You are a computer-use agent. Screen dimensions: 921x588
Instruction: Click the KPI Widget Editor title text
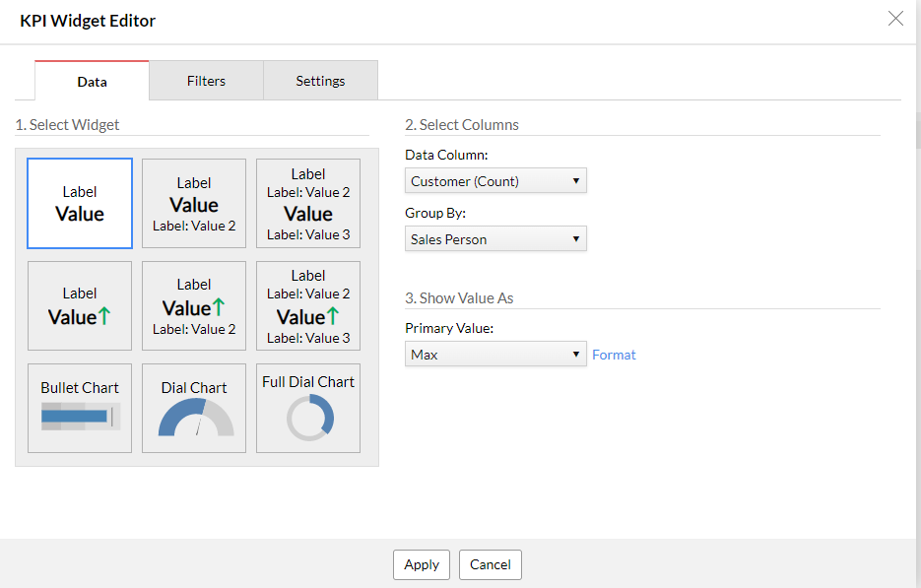point(88,21)
